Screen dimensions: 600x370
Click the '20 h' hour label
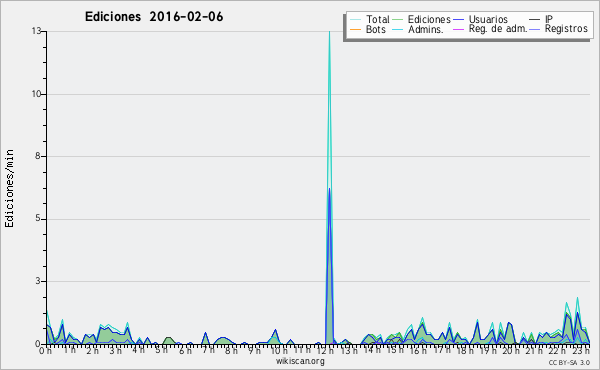[x=511, y=350]
